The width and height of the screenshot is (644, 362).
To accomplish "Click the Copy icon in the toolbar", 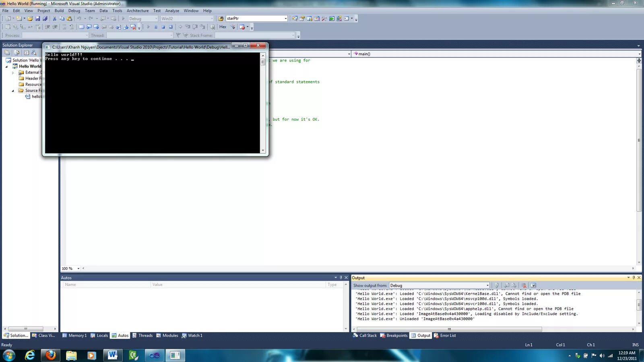I will click(x=62, y=19).
